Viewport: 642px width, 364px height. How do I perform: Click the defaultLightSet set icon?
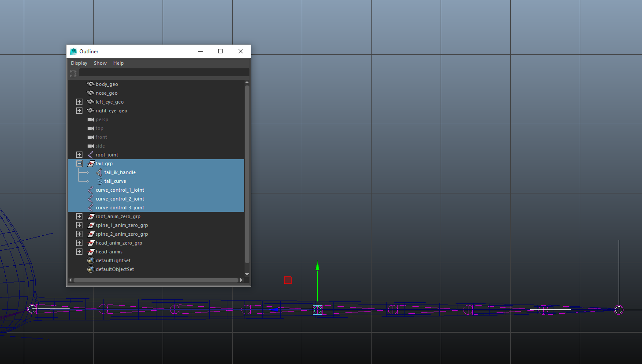(90, 260)
